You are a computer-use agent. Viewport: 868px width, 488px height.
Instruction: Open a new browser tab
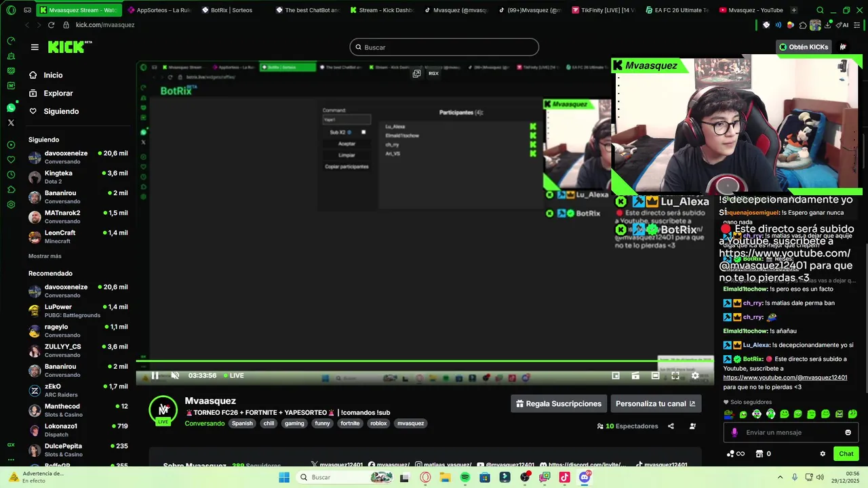pyautogui.click(x=794, y=10)
